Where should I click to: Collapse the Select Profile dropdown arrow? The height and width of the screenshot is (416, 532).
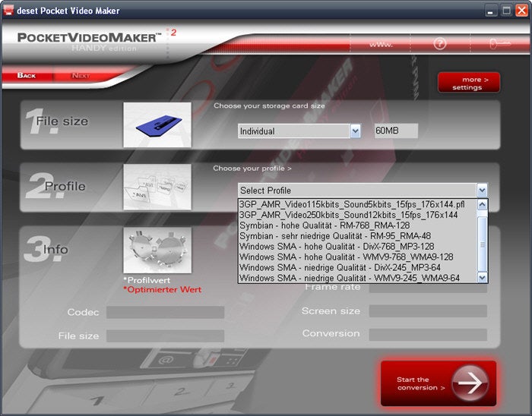[x=482, y=191]
